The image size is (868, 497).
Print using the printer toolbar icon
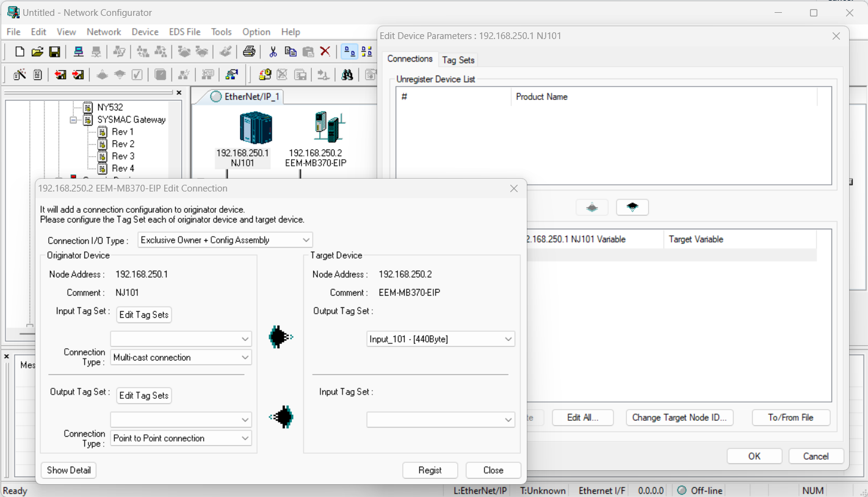248,52
